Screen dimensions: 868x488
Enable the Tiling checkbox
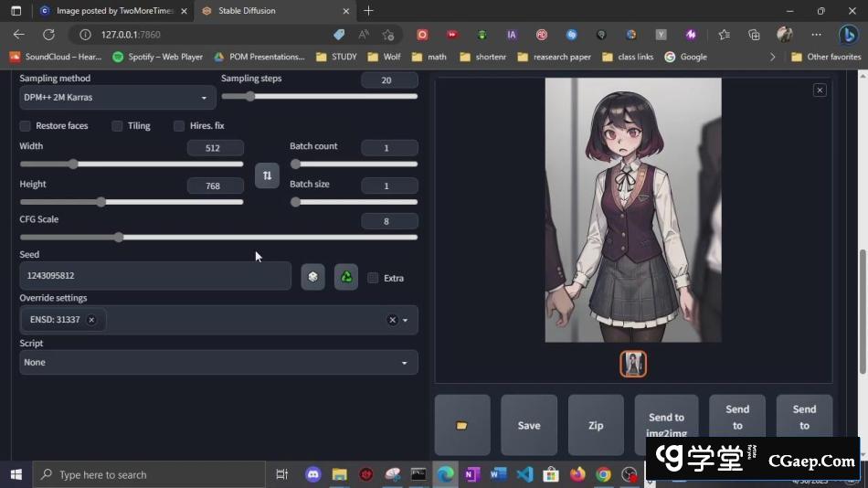(117, 126)
